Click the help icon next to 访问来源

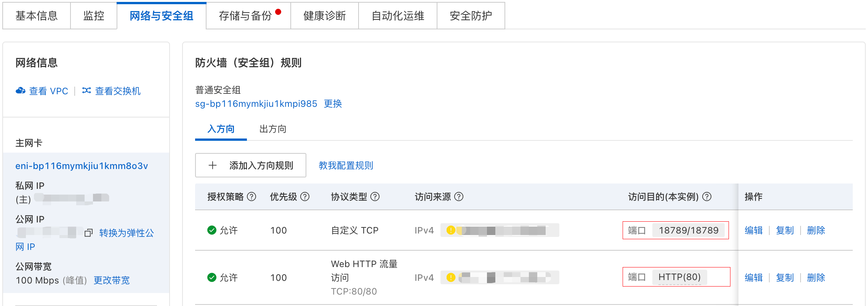click(459, 196)
